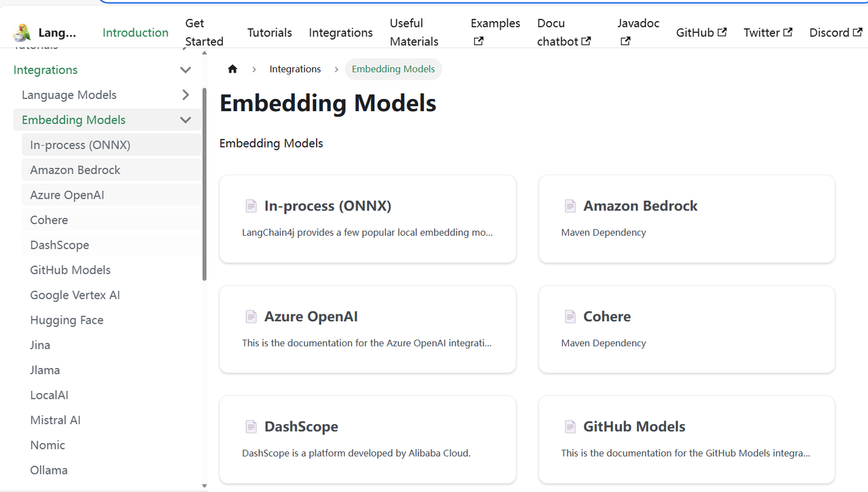The height and width of the screenshot is (492, 868).
Task: Open the Integrations nav item
Action: (340, 33)
